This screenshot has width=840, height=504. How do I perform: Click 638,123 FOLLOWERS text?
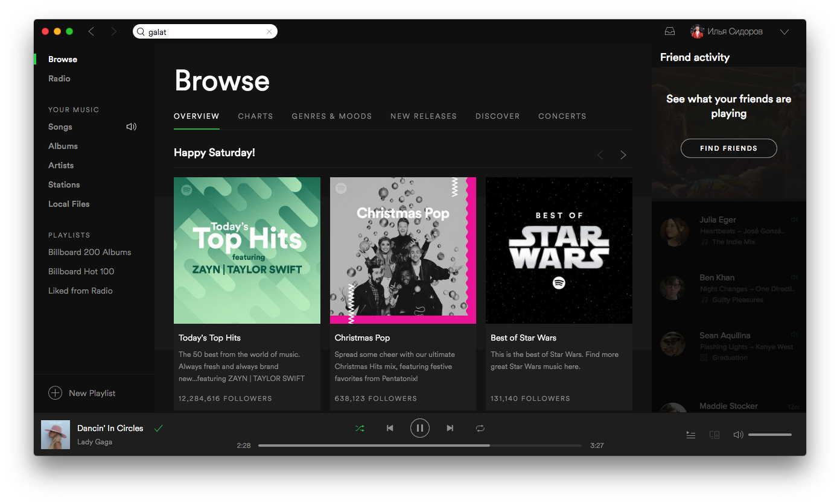click(x=377, y=398)
